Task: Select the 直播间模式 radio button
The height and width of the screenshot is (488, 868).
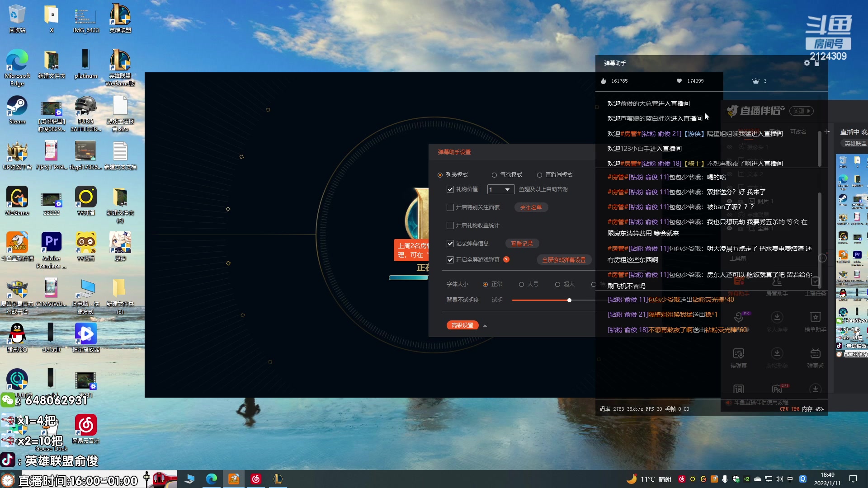Action: (x=539, y=175)
